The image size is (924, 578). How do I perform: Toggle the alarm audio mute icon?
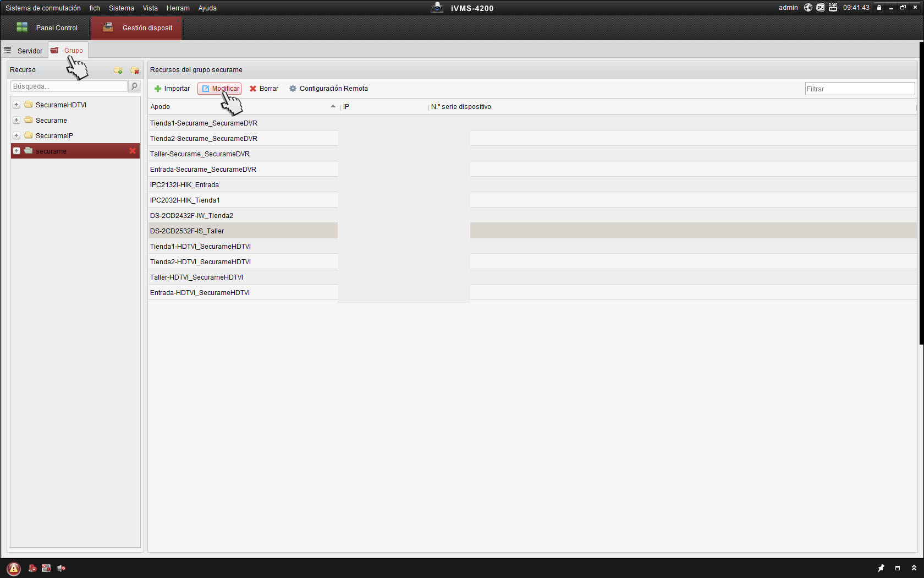point(61,568)
